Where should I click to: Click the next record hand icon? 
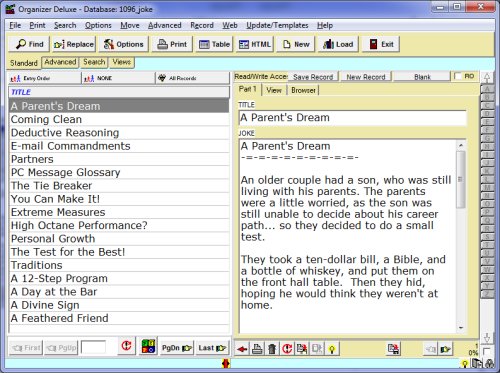point(446,349)
